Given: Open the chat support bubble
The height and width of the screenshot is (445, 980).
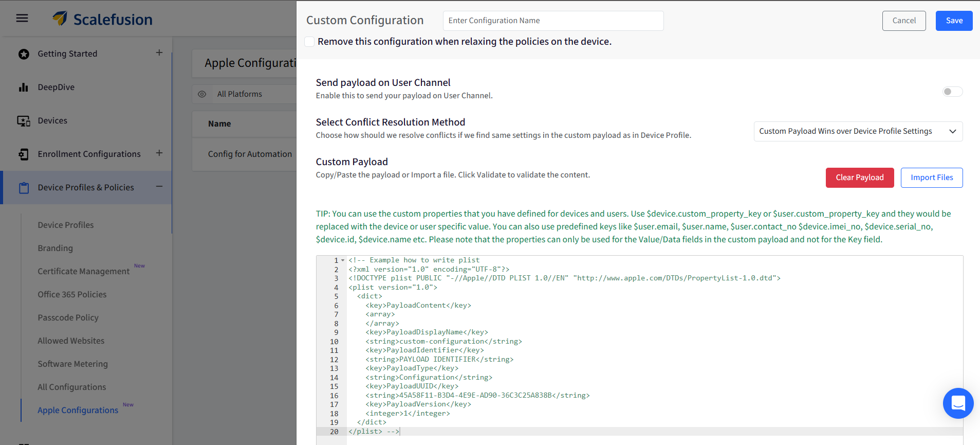Looking at the screenshot, I should coord(958,403).
